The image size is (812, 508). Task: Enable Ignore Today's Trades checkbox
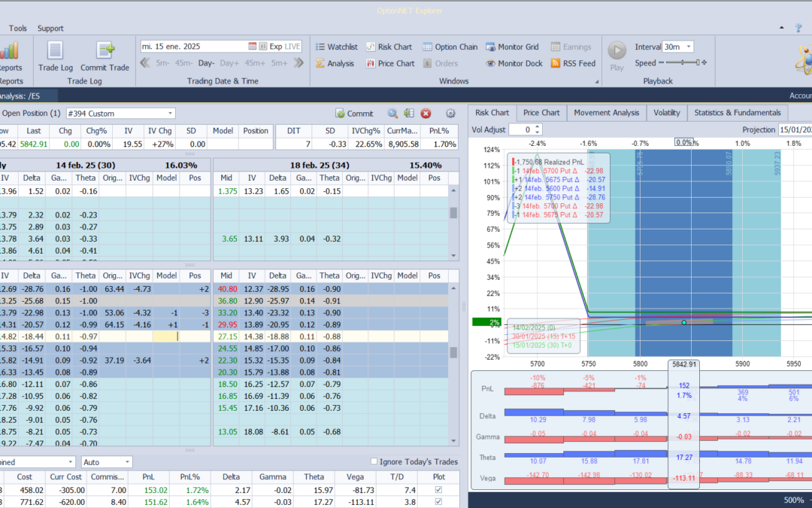pyautogui.click(x=374, y=461)
